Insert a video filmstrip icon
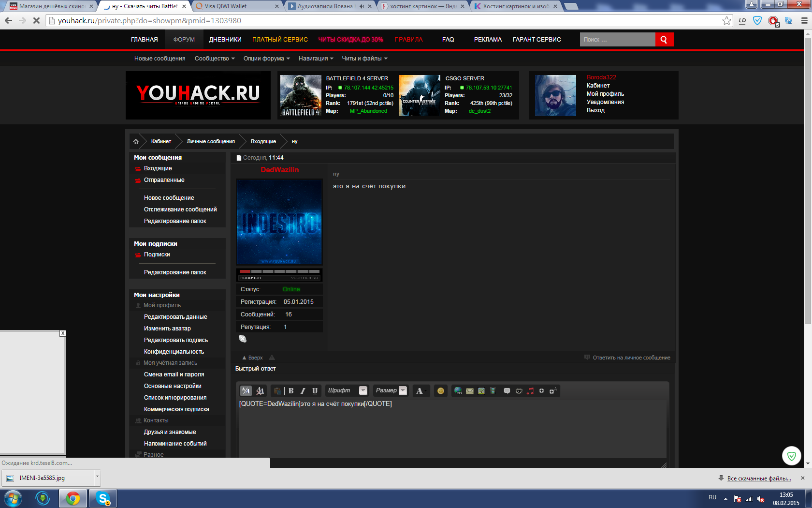The image size is (812, 508). pos(493,391)
